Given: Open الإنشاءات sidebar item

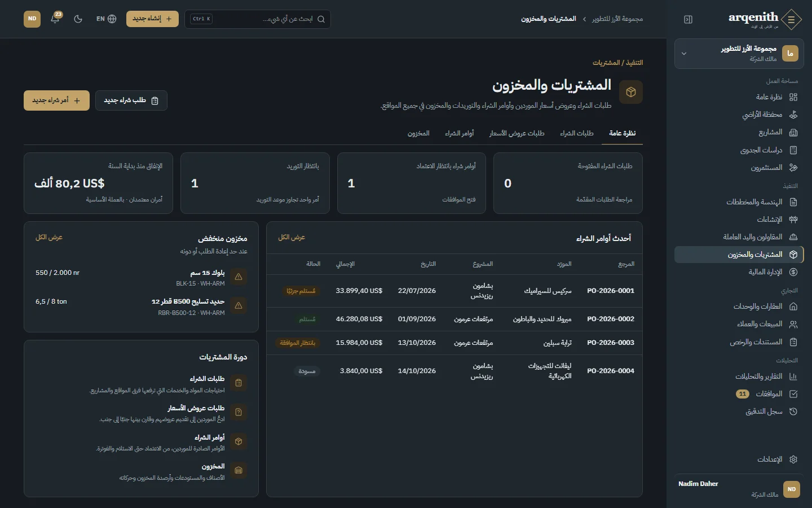Looking at the screenshot, I should coord(739,220).
